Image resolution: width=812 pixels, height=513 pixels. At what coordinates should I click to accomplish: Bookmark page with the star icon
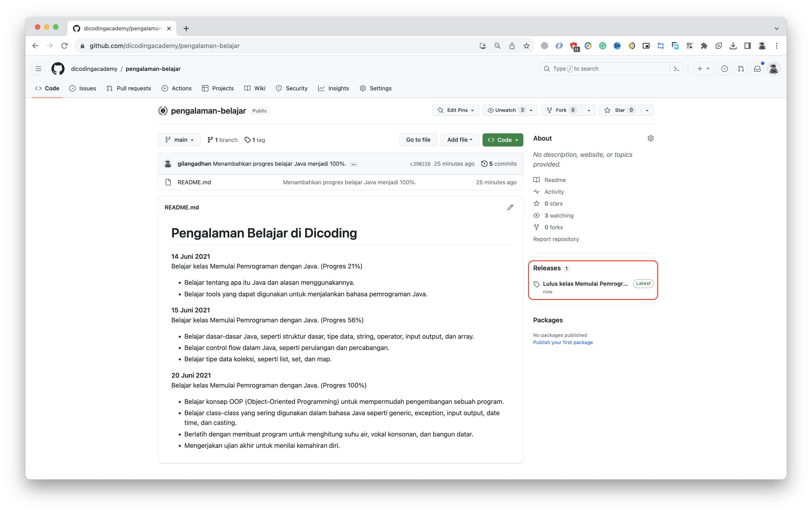[x=526, y=46]
